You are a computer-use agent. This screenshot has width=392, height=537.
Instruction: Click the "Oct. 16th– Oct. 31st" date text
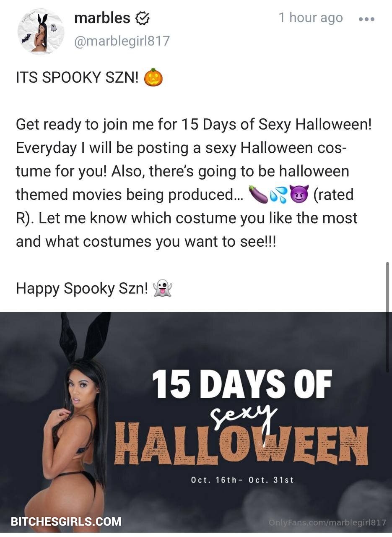point(242,480)
